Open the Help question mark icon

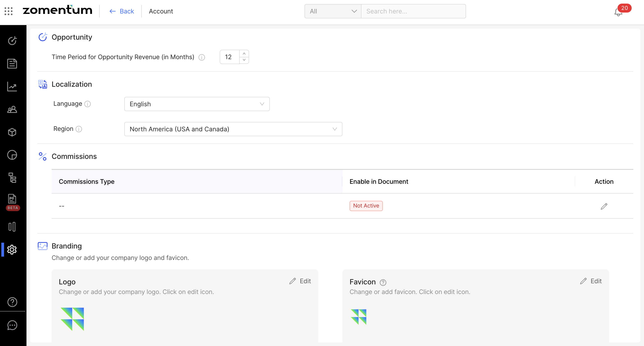[x=12, y=302]
